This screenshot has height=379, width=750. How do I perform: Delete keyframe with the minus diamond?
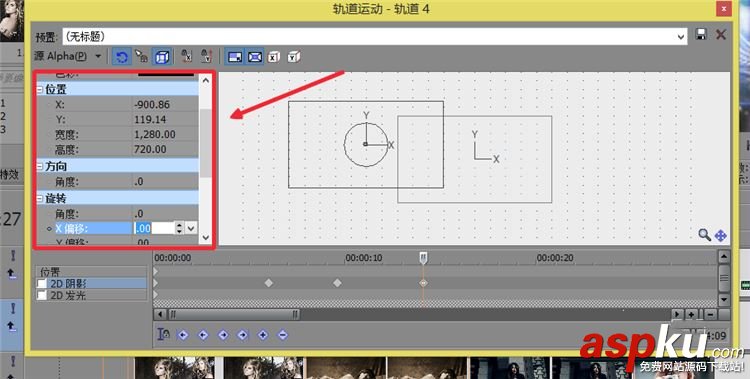click(x=283, y=335)
